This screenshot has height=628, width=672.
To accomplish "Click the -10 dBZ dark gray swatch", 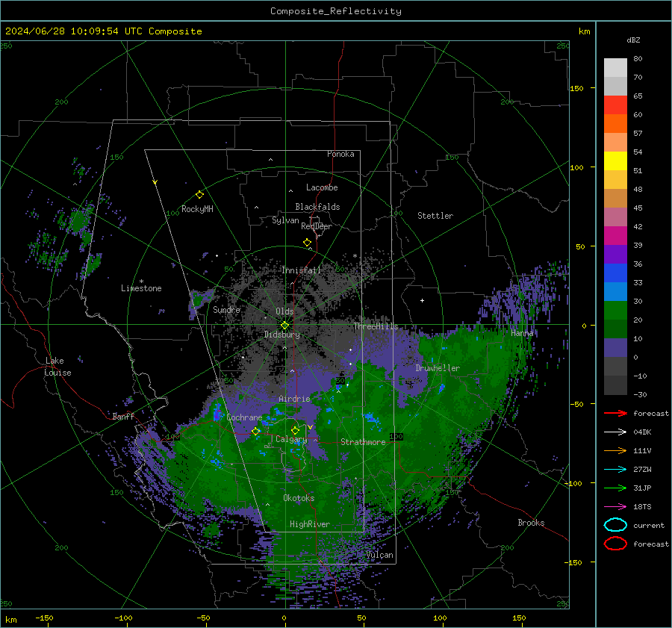I will [x=615, y=385].
